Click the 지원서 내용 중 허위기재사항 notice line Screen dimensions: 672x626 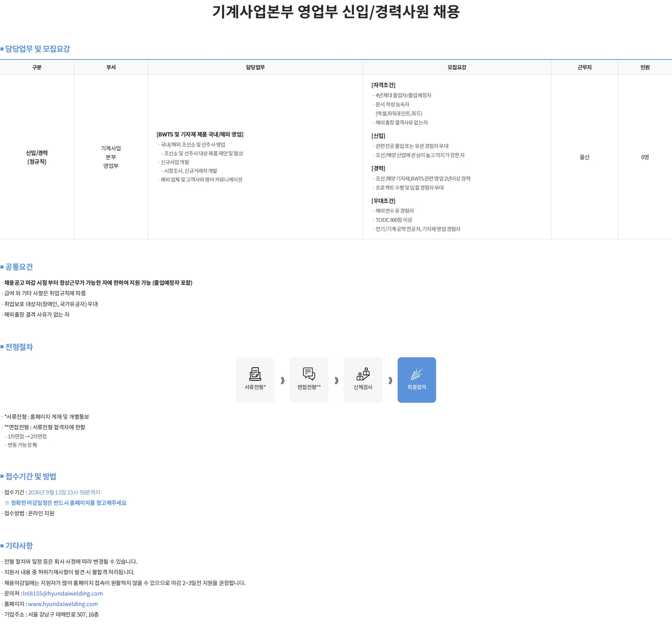tap(69, 572)
